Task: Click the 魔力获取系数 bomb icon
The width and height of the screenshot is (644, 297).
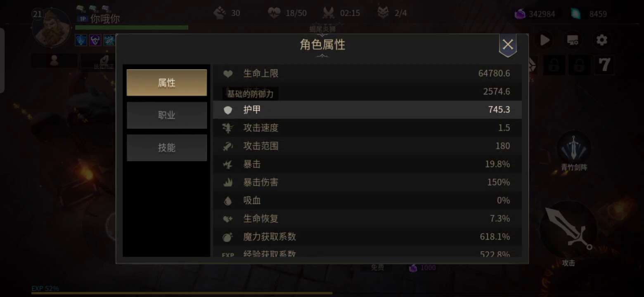Action: point(228,237)
